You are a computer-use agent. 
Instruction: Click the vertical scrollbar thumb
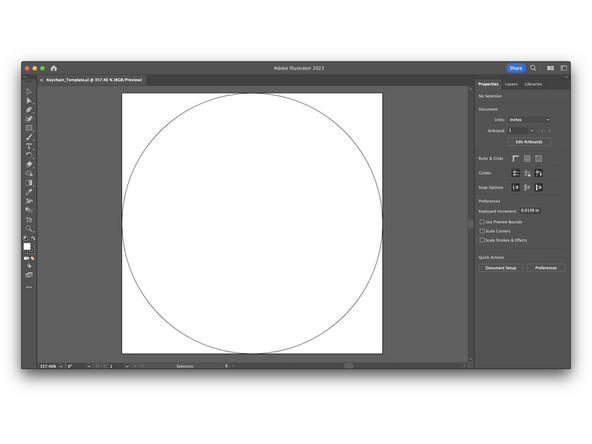pyautogui.click(x=471, y=224)
